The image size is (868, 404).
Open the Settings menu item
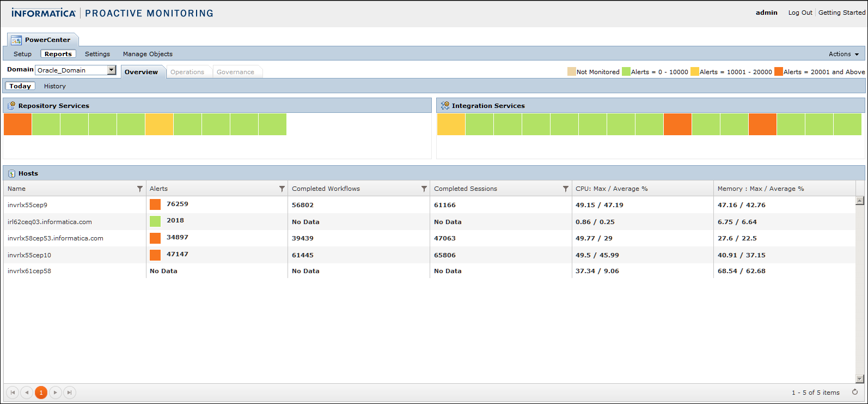pos(97,54)
